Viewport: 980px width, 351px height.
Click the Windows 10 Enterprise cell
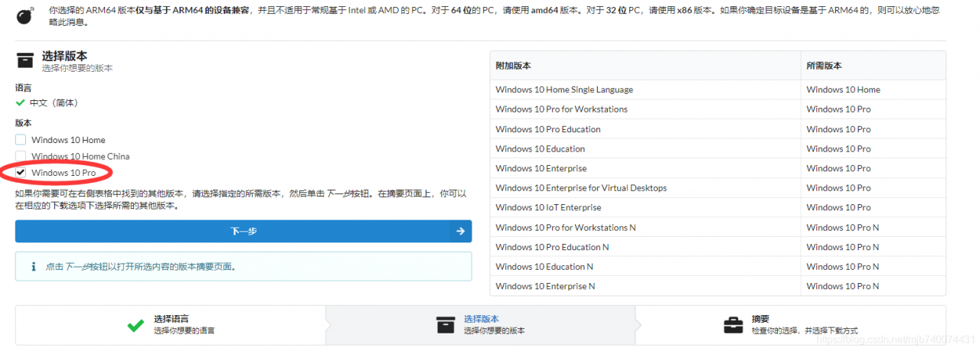click(645, 168)
